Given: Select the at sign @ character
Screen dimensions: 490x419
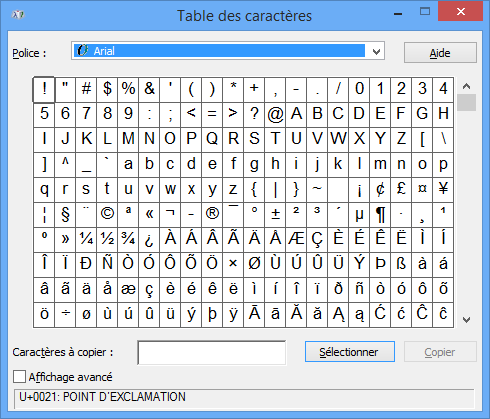Looking at the screenshot, I should pos(275,115).
